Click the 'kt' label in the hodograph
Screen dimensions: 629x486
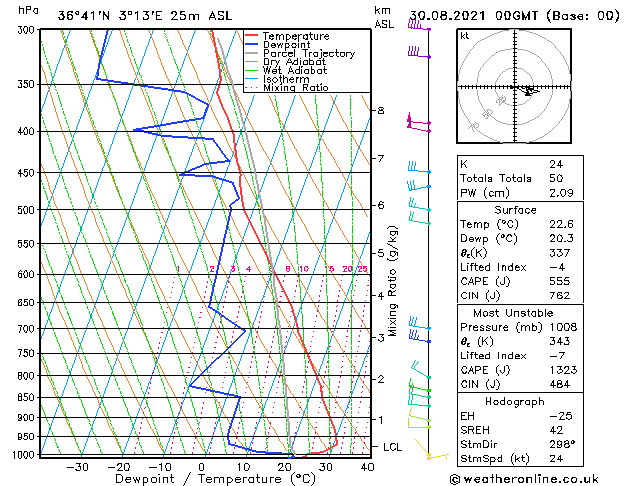pos(464,36)
